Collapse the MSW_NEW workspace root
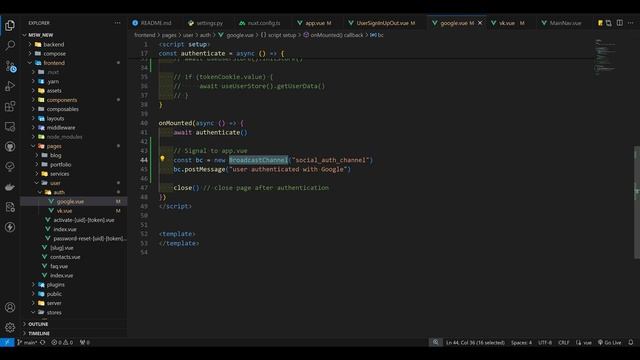The width and height of the screenshot is (640, 360). tap(40, 35)
